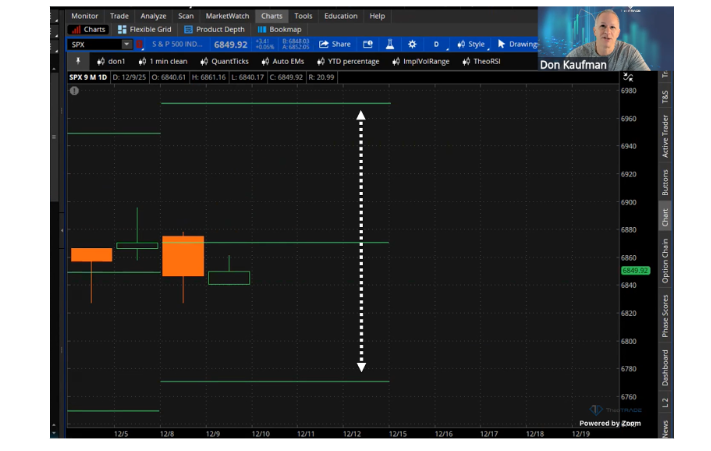The width and height of the screenshot is (711, 451).
Task: Click the O: 6840.61 open value
Action: pos(169,77)
